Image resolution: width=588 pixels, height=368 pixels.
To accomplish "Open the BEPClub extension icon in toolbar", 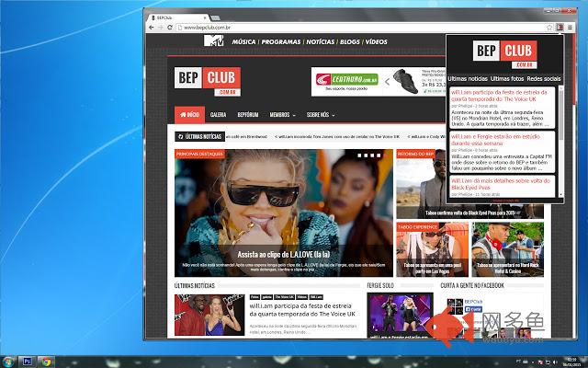I will click(560, 28).
